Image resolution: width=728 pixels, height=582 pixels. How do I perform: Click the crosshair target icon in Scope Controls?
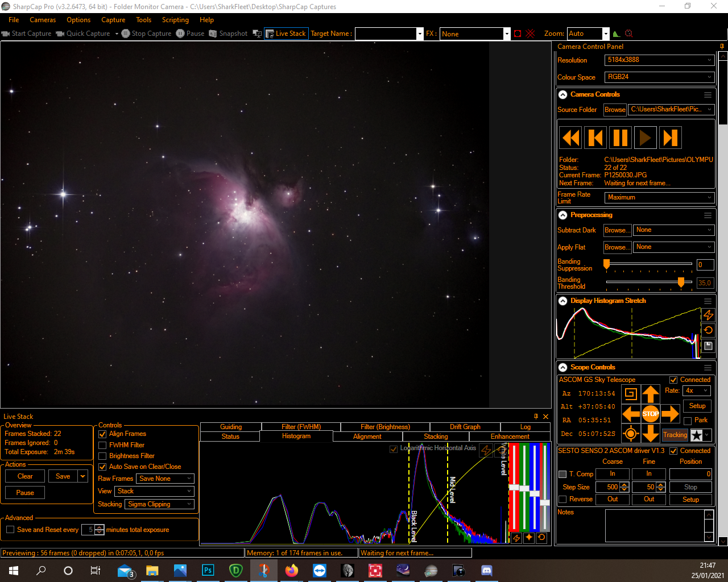click(630, 434)
